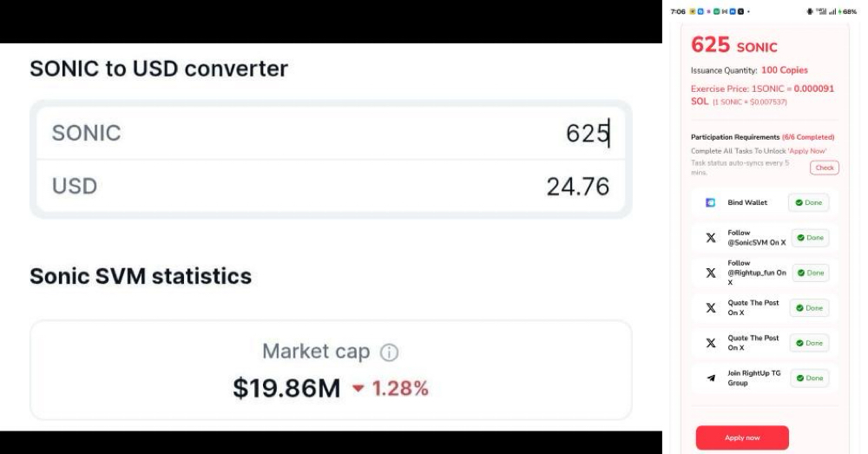Click the wallet icon beside Bind Wallet
The image size is (868, 454).
[711, 203]
